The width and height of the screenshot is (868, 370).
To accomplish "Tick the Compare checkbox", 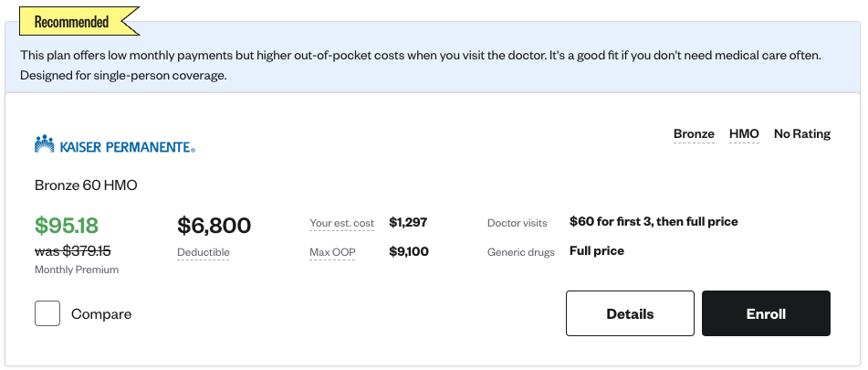I will pos(47,313).
